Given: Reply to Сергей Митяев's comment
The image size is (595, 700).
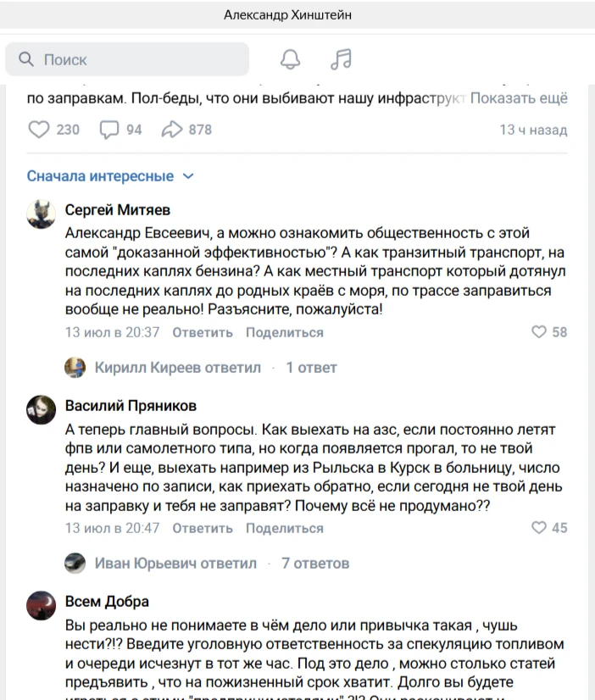Looking at the screenshot, I should pos(203,332).
